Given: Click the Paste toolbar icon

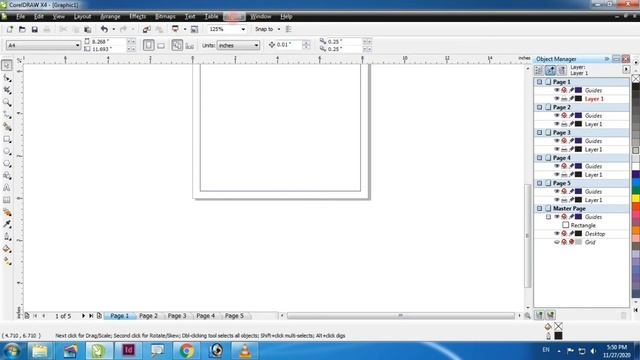Looking at the screenshot, I should pos(88,29).
